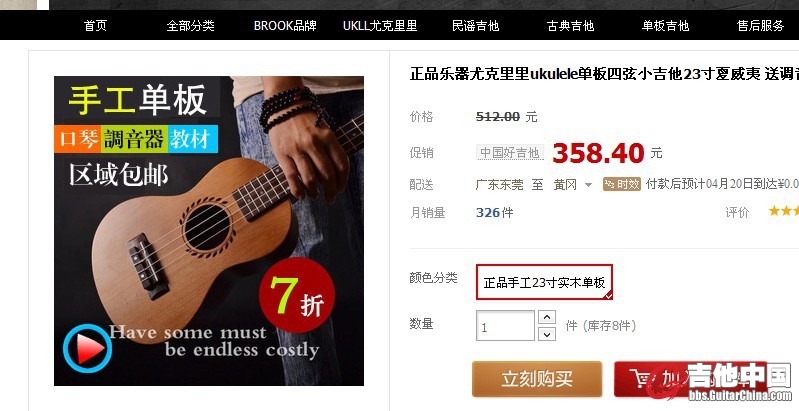Increase quantity with the up arrow
Screen dimensions: 799x411
pyautogui.click(x=547, y=317)
